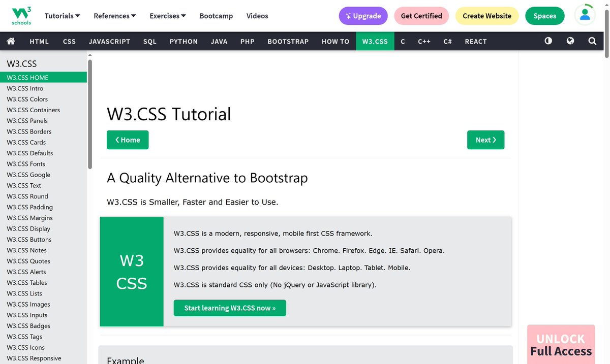
Task: Select the active W3.CSS topic tab
Action: click(x=375, y=41)
